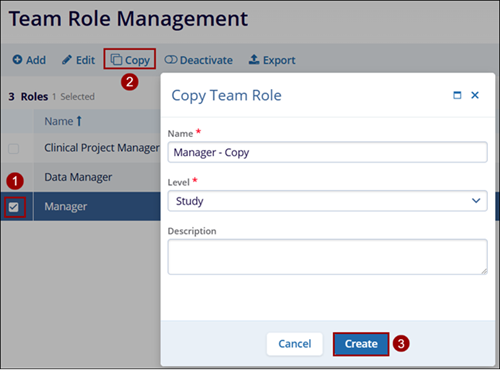
Task: Maximize the Copy Team Role dialog
Action: click(x=457, y=95)
